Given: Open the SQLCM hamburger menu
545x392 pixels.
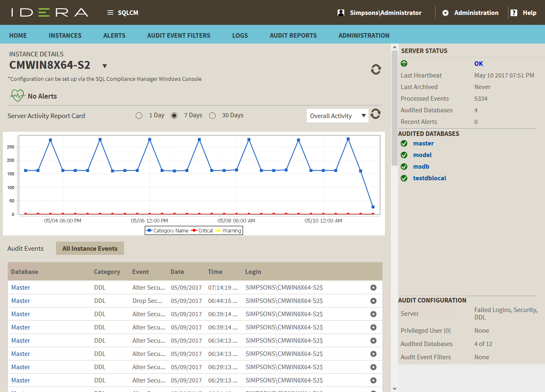Looking at the screenshot, I should [x=110, y=13].
